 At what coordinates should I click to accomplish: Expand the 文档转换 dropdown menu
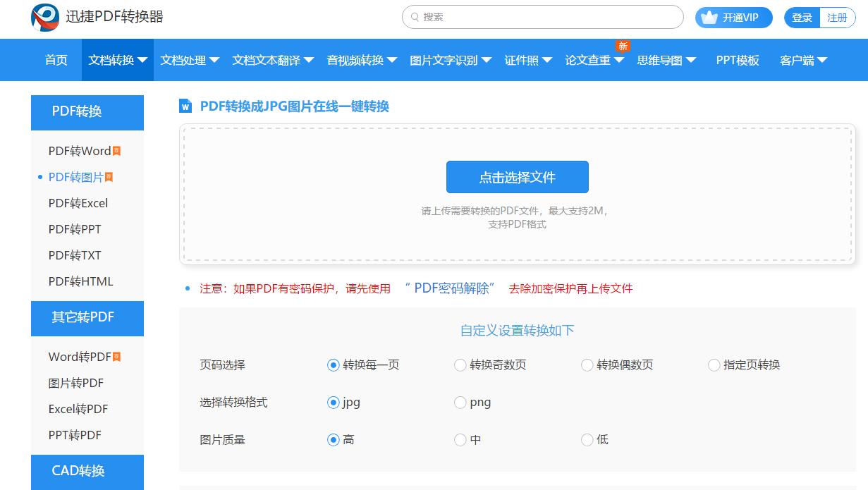tap(117, 60)
